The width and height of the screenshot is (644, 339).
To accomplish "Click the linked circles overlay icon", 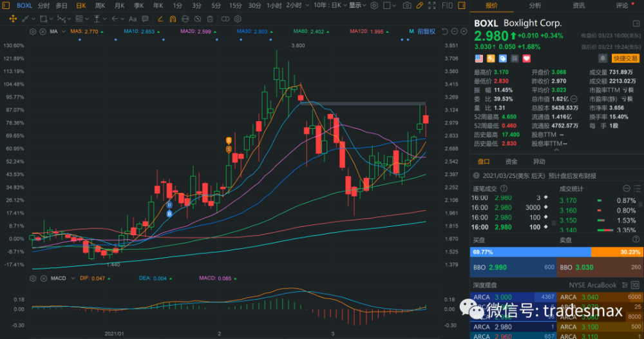I will pyautogui.click(x=225, y=19).
